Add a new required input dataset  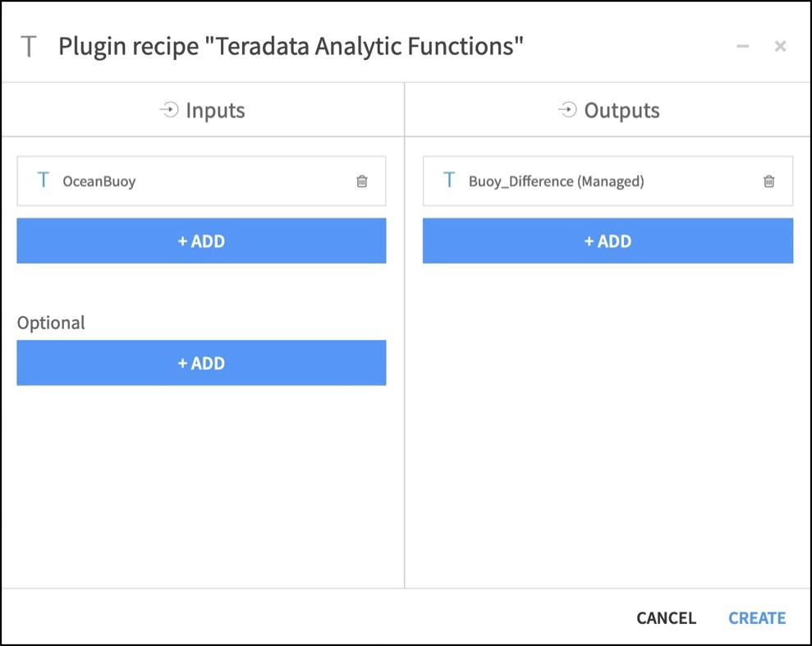coord(201,241)
